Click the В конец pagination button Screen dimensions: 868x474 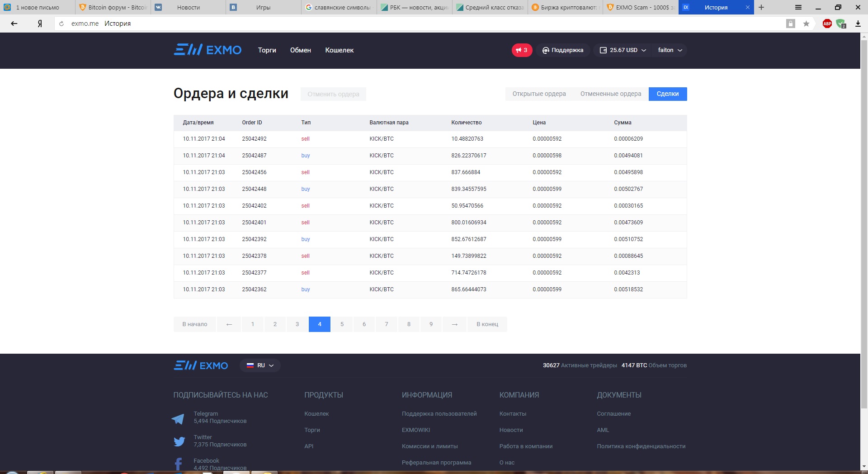point(487,324)
